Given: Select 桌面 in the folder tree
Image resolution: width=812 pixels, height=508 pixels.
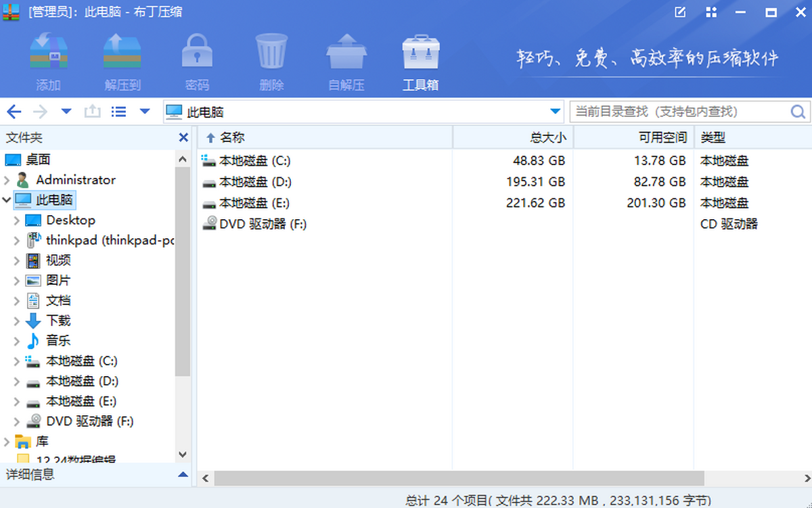Looking at the screenshot, I should coord(38,160).
